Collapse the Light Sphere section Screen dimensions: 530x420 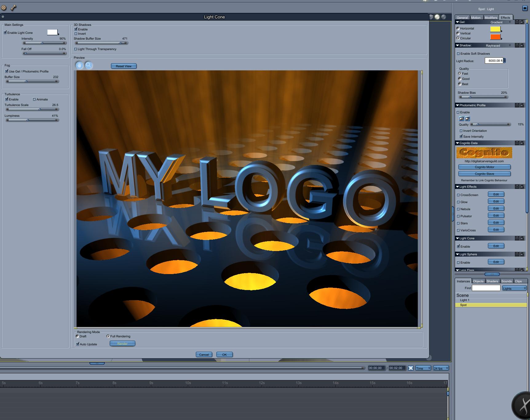tap(457, 254)
